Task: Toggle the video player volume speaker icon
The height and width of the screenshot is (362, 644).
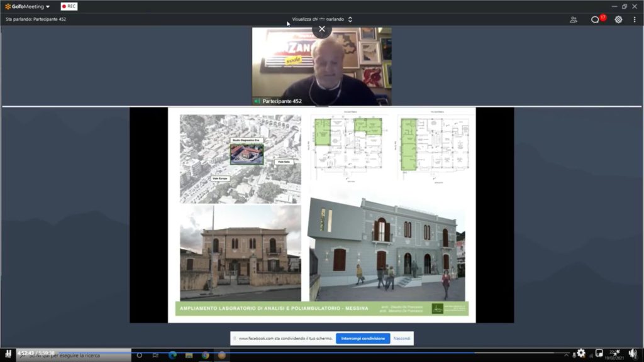Action: pyautogui.click(x=633, y=353)
